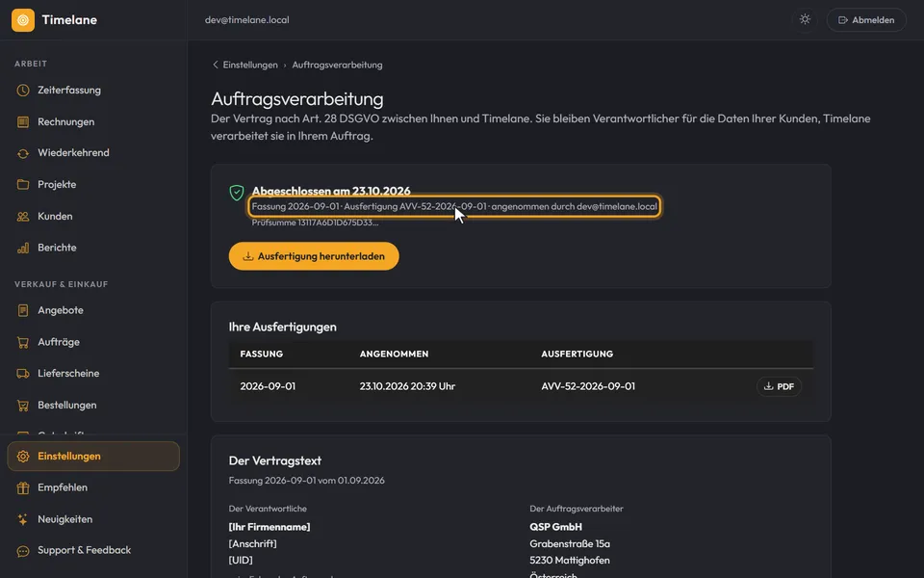Open Zeiterfassung clock icon in sidebar
Image resolution: width=924 pixels, height=578 pixels.
pyautogui.click(x=23, y=91)
